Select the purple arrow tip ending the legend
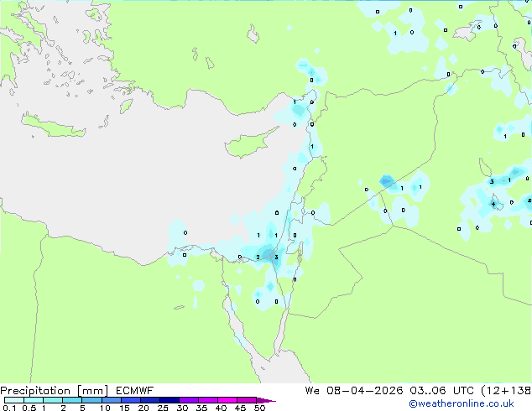Screen dimensions: 532x411 [266, 400]
